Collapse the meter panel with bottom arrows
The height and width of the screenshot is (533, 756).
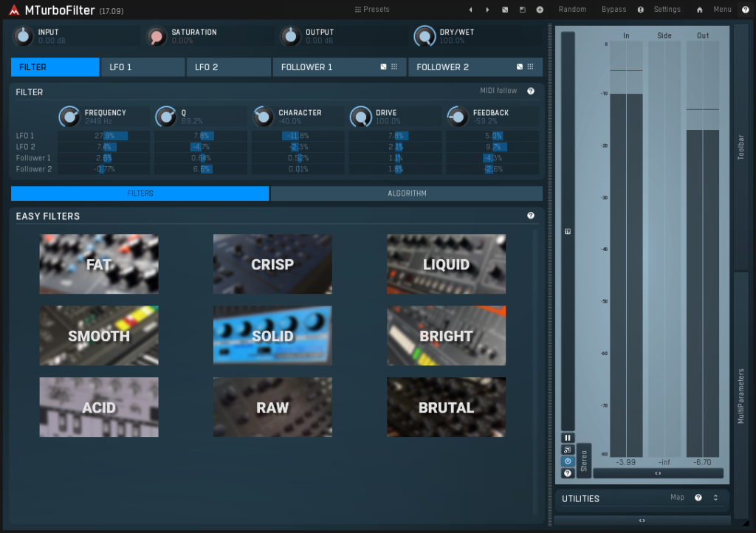(658, 473)
